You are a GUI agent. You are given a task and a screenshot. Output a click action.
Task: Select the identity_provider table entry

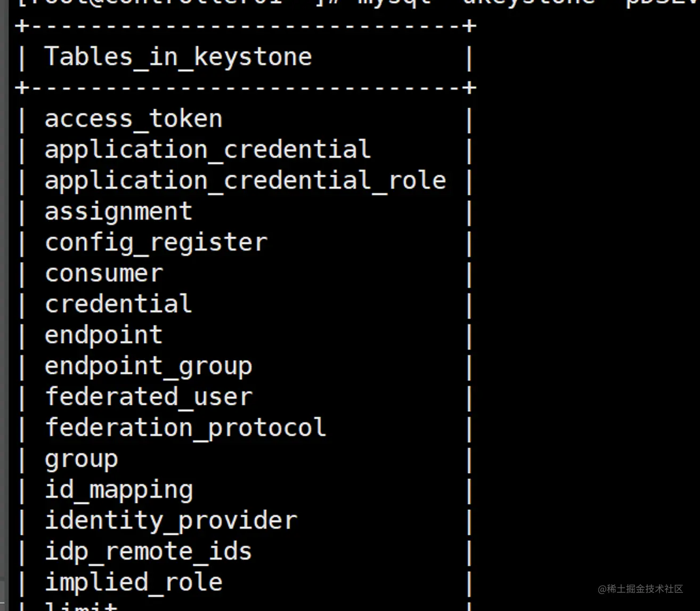coord(170,521)
